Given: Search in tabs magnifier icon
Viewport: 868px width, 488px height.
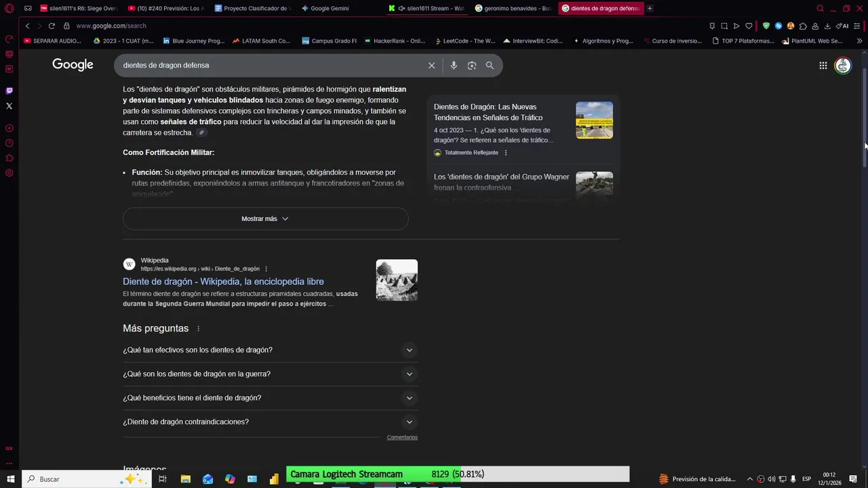Looking at the screenshot, I should (820, 9).
